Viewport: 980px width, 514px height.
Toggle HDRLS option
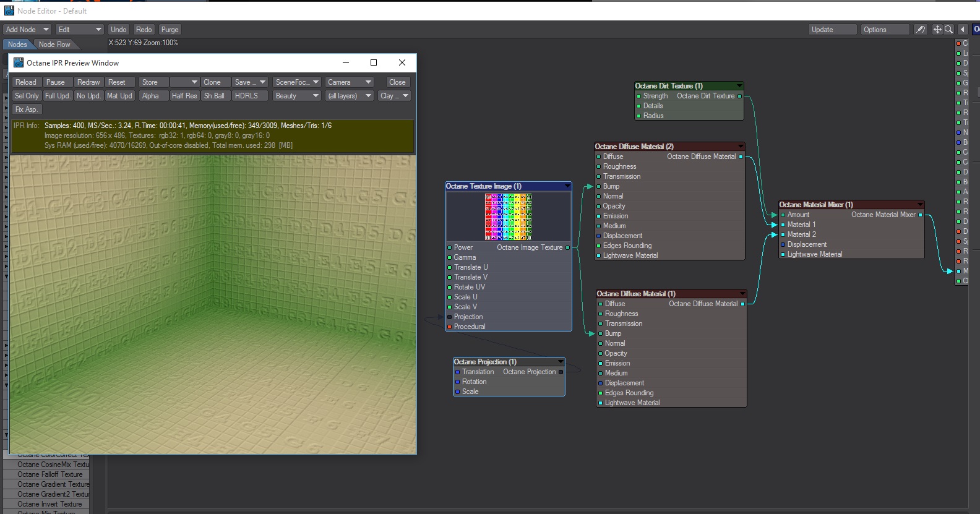coord(250,96)
